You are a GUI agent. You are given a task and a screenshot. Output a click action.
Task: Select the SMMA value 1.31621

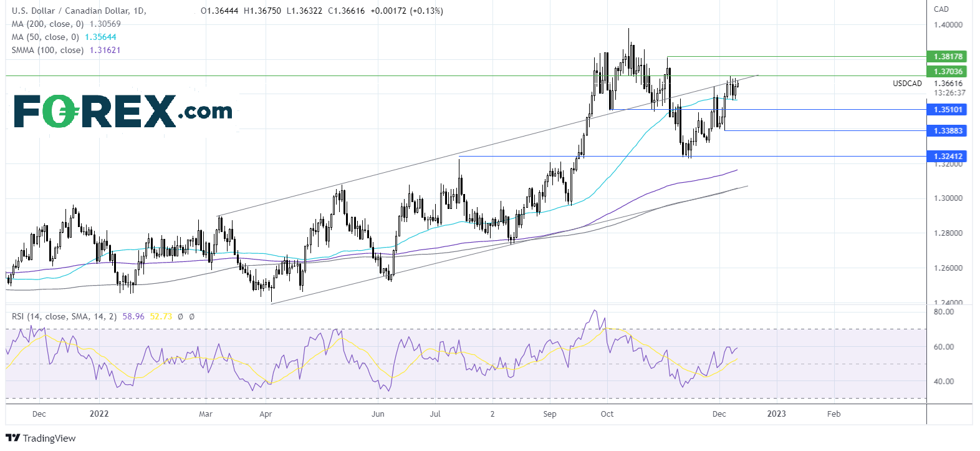pyautogui.click(x=105, y=50)
